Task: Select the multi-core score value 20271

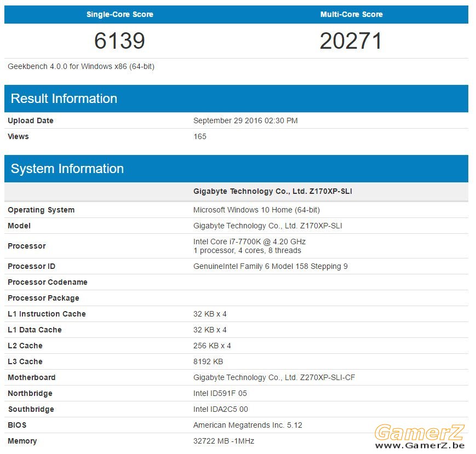Action: 351,41
